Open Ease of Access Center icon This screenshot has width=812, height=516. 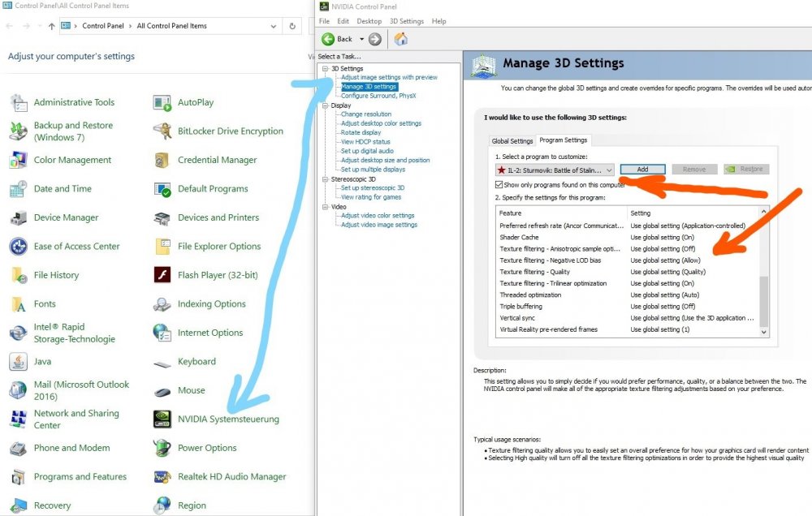pyautogui.click(x=19, y=247)
